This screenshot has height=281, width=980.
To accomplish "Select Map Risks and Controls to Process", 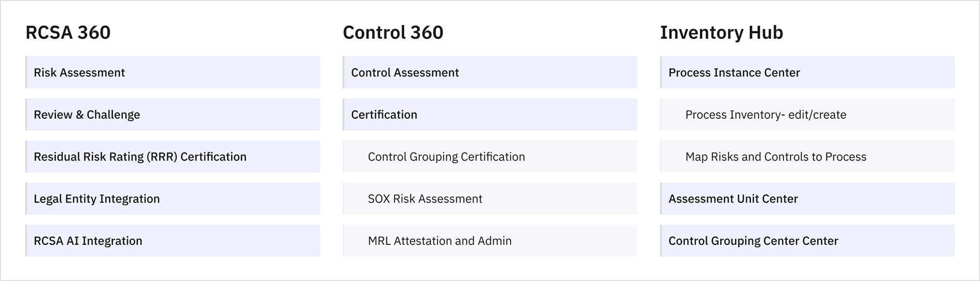I will 775,157.
